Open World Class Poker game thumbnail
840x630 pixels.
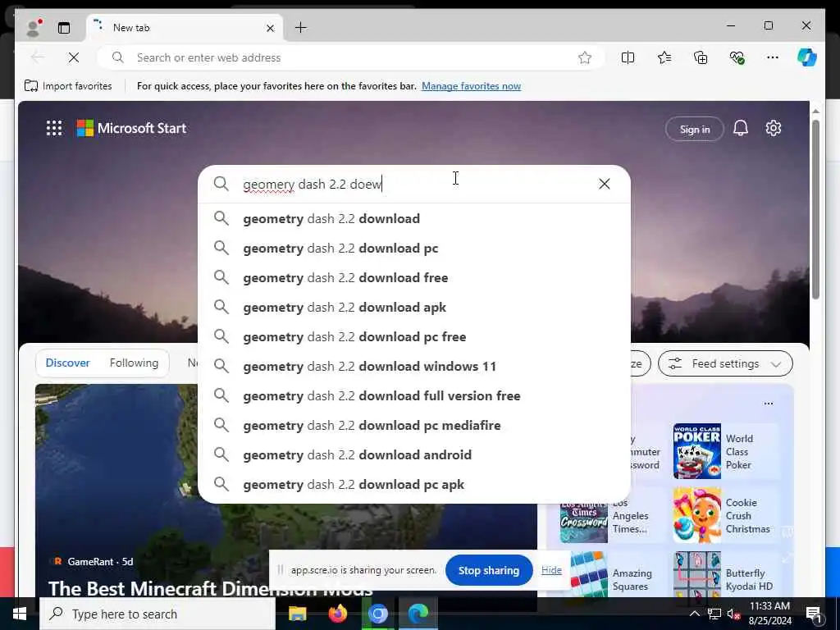click(x=697, y=451)
